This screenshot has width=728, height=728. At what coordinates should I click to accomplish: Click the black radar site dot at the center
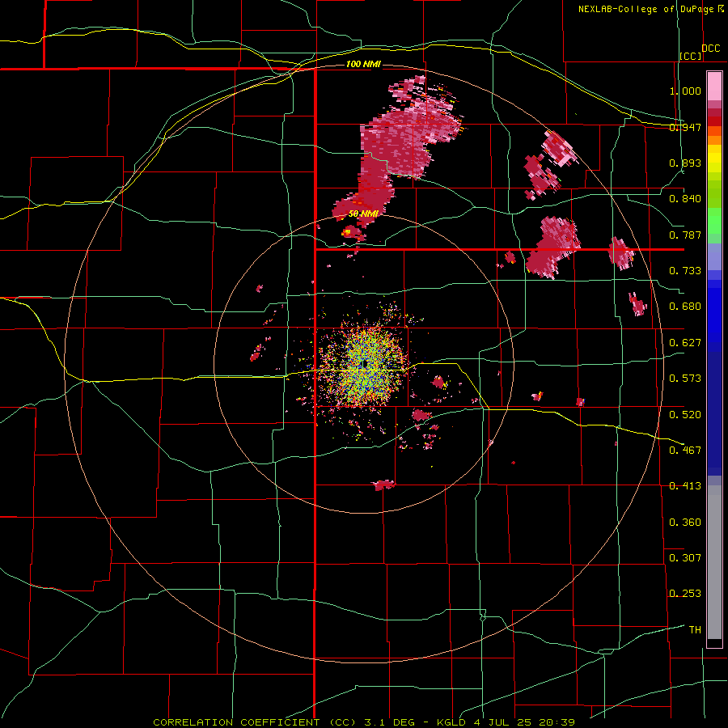(x=366, y=364)
